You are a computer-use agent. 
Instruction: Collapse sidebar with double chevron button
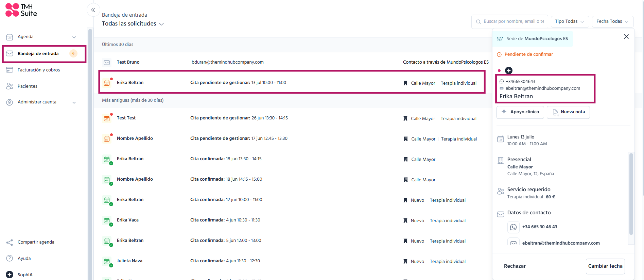click(x=93, y=10)
